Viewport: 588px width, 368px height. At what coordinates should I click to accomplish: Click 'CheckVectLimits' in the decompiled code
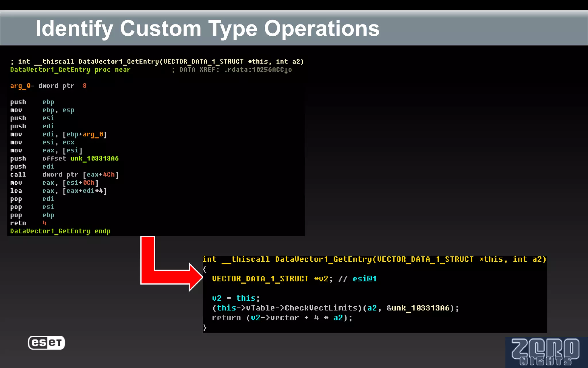point(321,308)
